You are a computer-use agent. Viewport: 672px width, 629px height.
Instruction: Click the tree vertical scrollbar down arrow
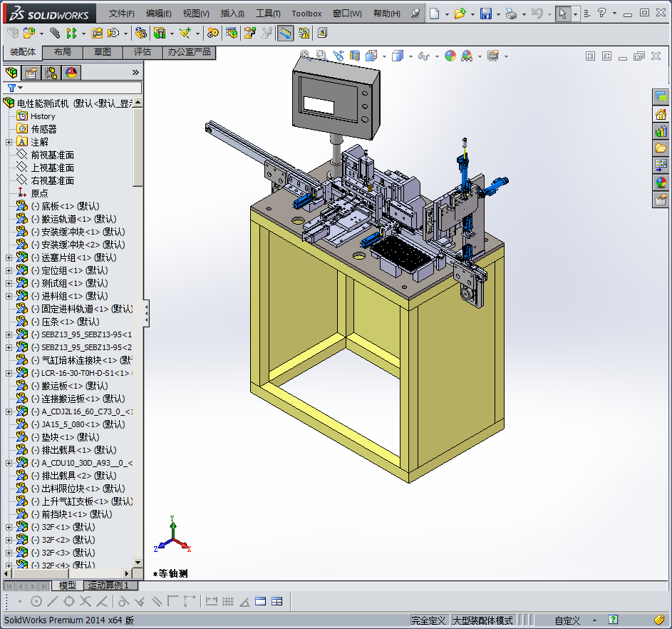click(x=138, y=562)
